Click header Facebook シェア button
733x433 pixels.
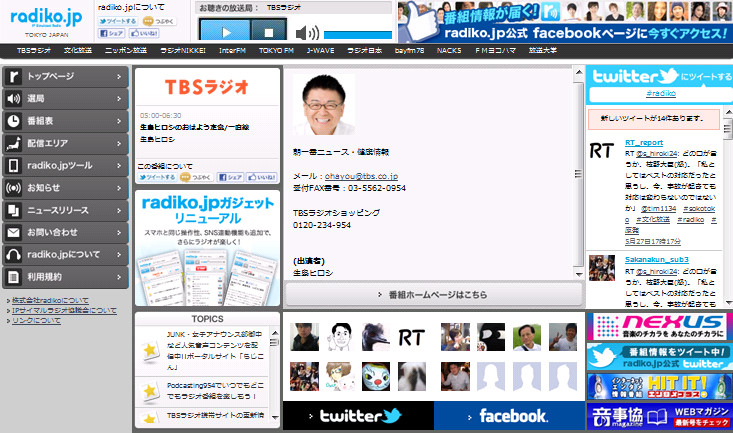[x=112, y=33]
